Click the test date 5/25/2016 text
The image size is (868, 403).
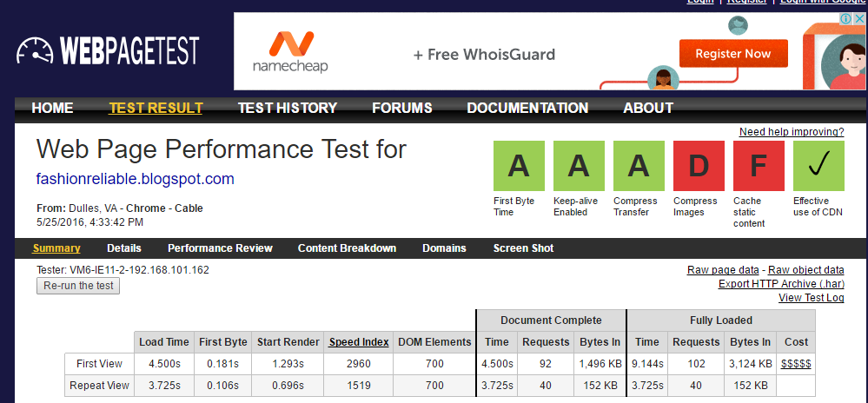(x=89, y=222)
